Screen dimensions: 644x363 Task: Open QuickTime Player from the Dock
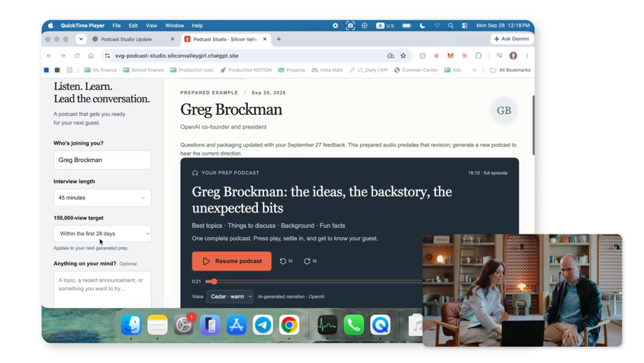tap(380, 325)
